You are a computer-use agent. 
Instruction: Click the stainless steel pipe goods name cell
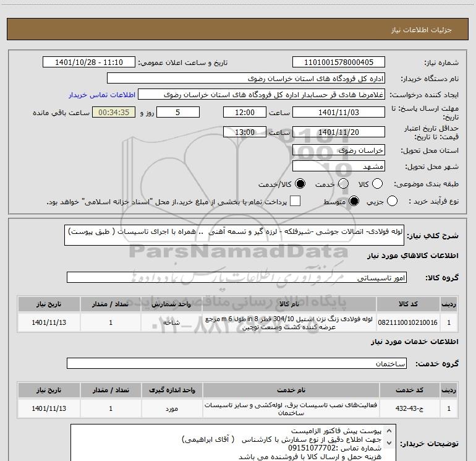click(289, 323)
